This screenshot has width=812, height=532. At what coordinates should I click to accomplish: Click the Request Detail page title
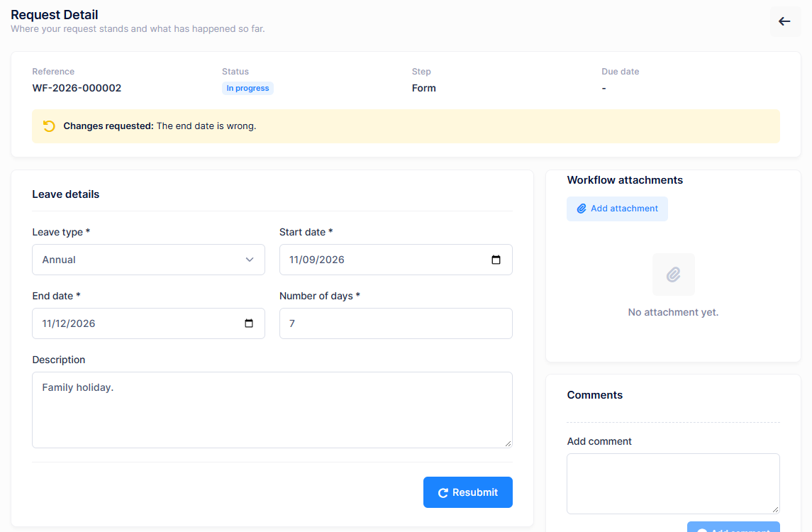(55, 14)
